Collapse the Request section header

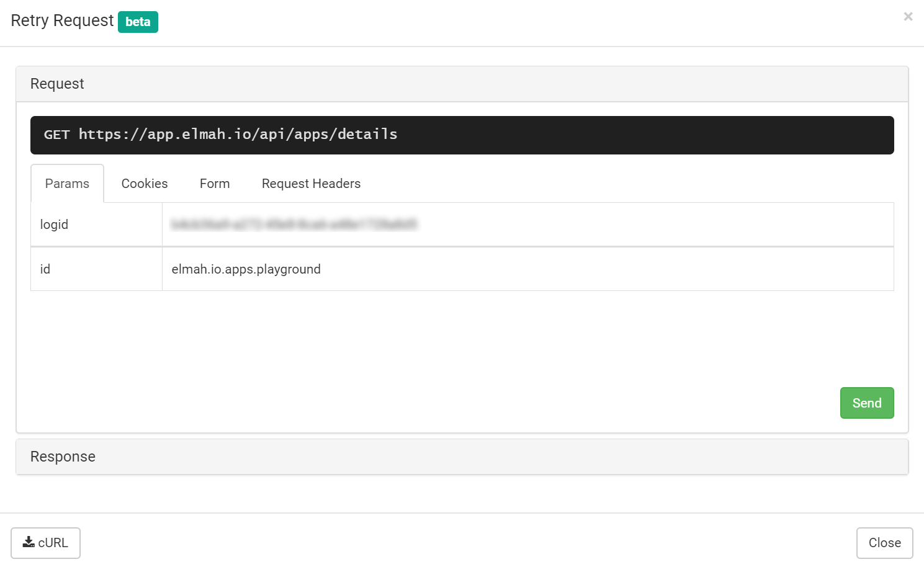[x=57, y=83]
